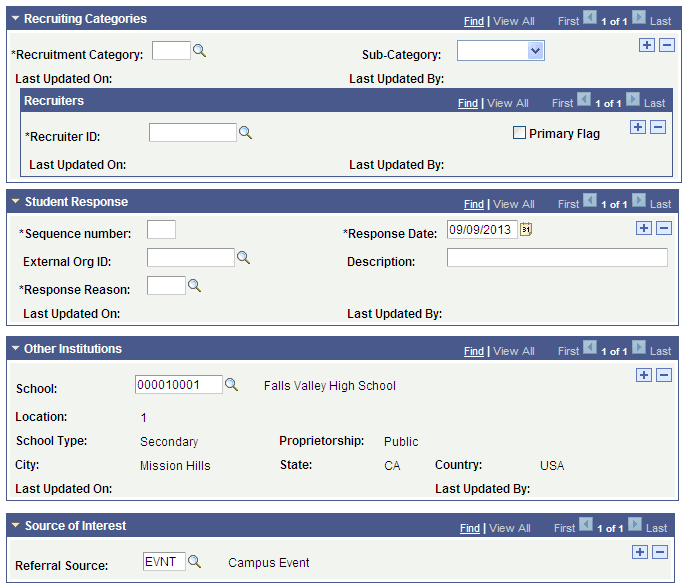Add a row in Recruiting Categories
Screen dimensions: 687x588
[647, 45]
